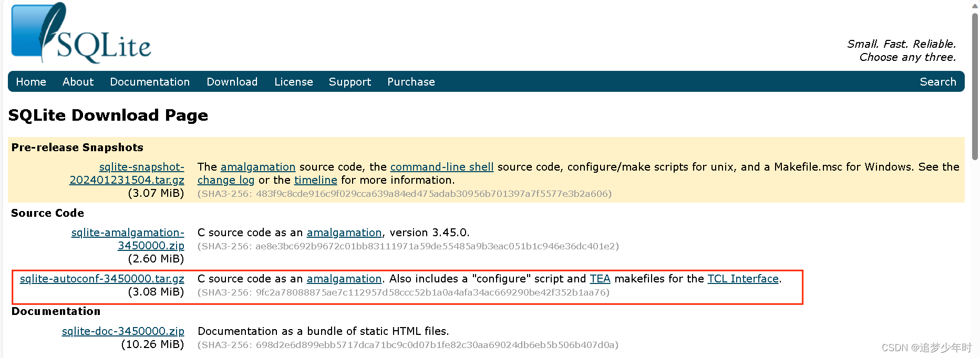980x358 pixels.
Task: Go to the About page
Action: pyautogui.click(x=78, y=82)
